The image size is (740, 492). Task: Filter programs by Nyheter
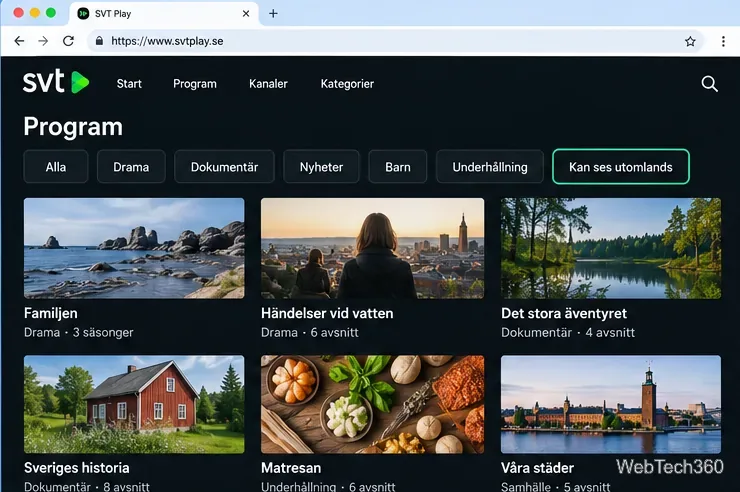pyautogui.click(x=321, y=167)
